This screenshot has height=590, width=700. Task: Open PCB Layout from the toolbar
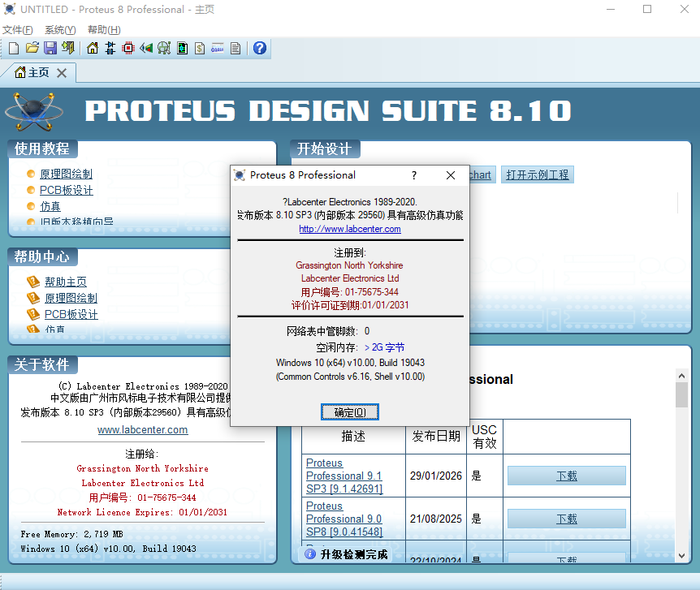click(x=127, y=48)
